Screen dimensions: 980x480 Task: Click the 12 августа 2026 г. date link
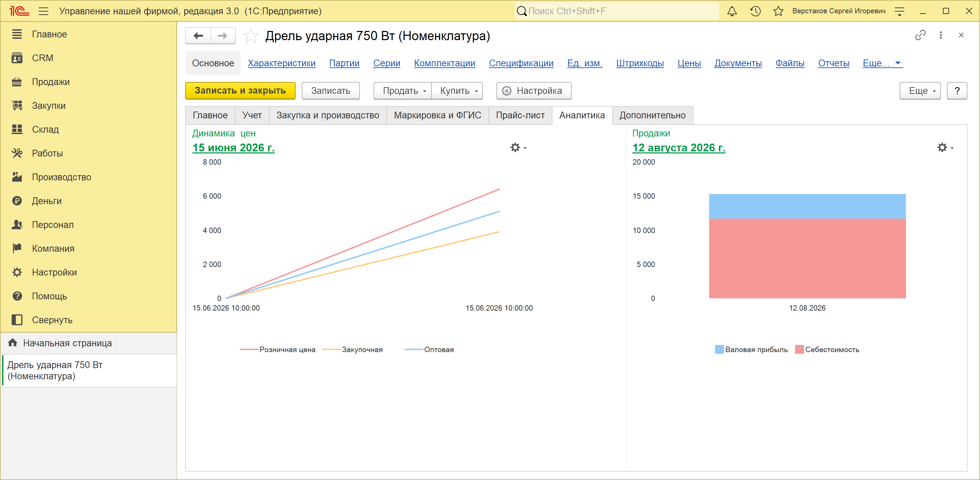coord(679,147)
